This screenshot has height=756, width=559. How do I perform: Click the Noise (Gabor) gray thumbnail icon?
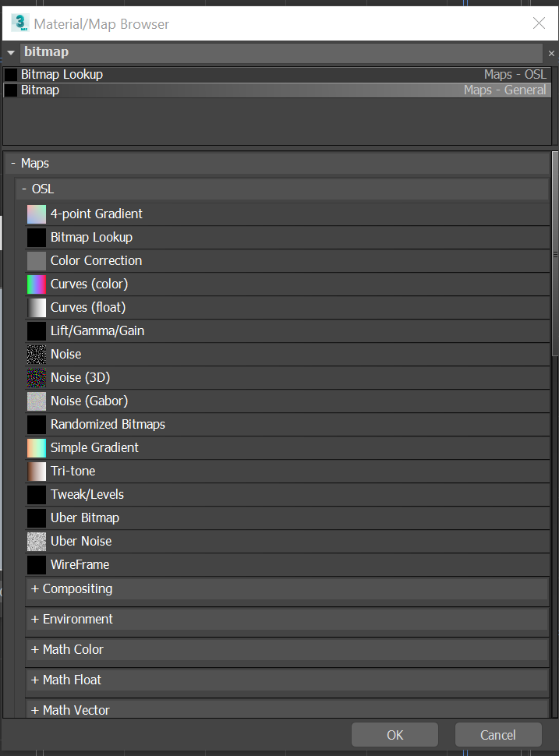point(37,401)
